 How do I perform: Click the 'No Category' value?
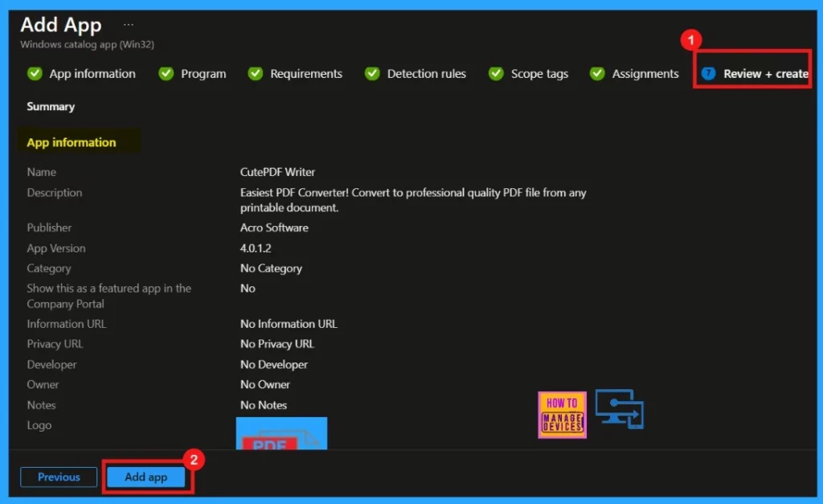tap(272, 268)
